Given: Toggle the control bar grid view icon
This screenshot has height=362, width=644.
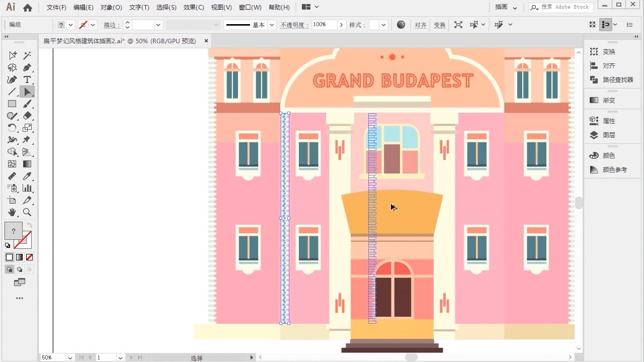Looking at the screenshot, I should 593,25.
